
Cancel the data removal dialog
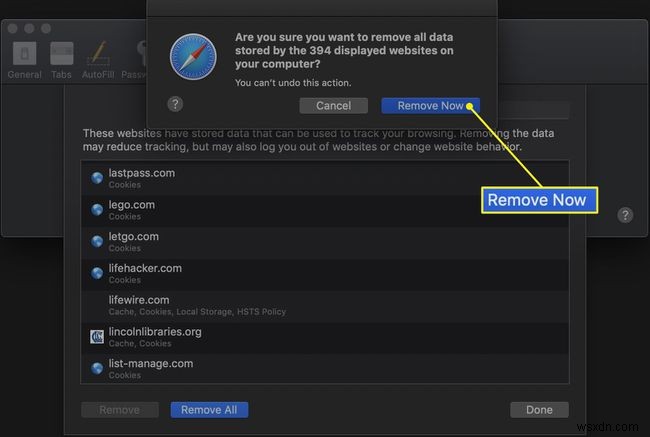pos(333,106)
